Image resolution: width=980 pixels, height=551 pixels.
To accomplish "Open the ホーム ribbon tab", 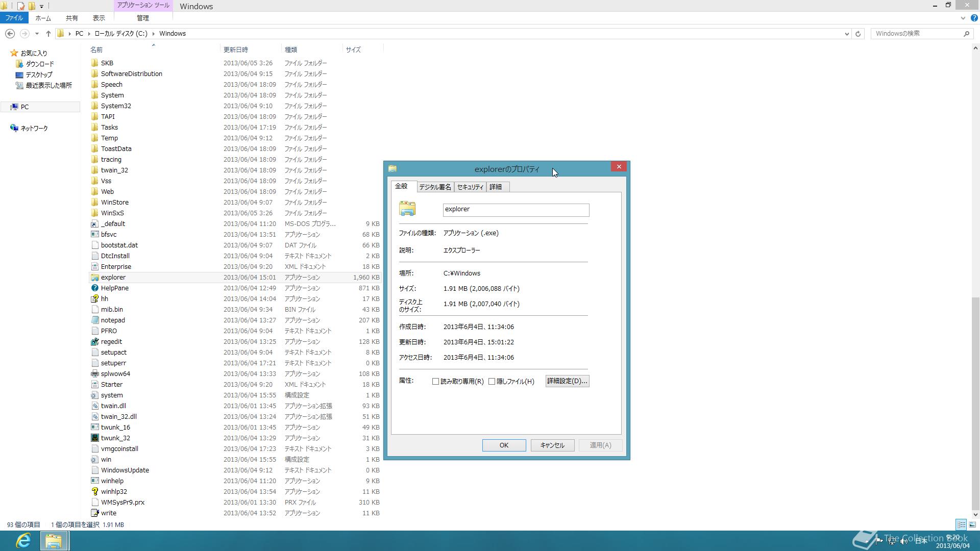I will click(x=43, y=18).
